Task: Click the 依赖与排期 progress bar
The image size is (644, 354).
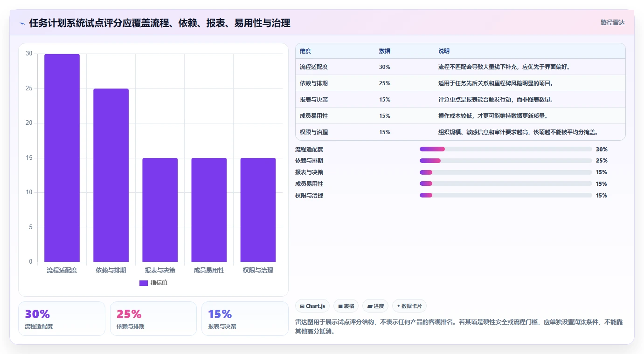Action: click(506, 161)
